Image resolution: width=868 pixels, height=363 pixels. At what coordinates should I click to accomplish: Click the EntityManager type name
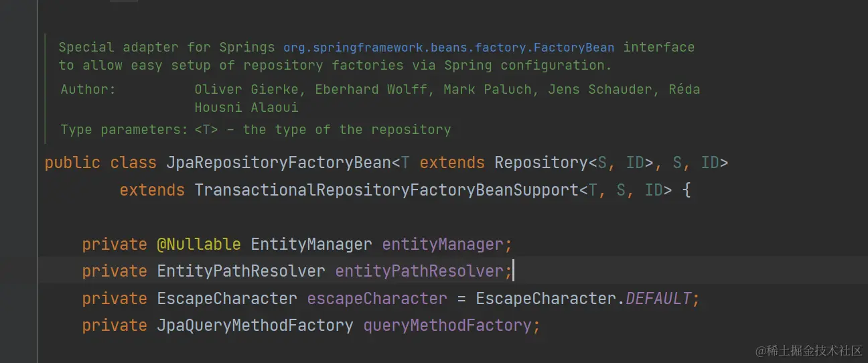(311, 244)
